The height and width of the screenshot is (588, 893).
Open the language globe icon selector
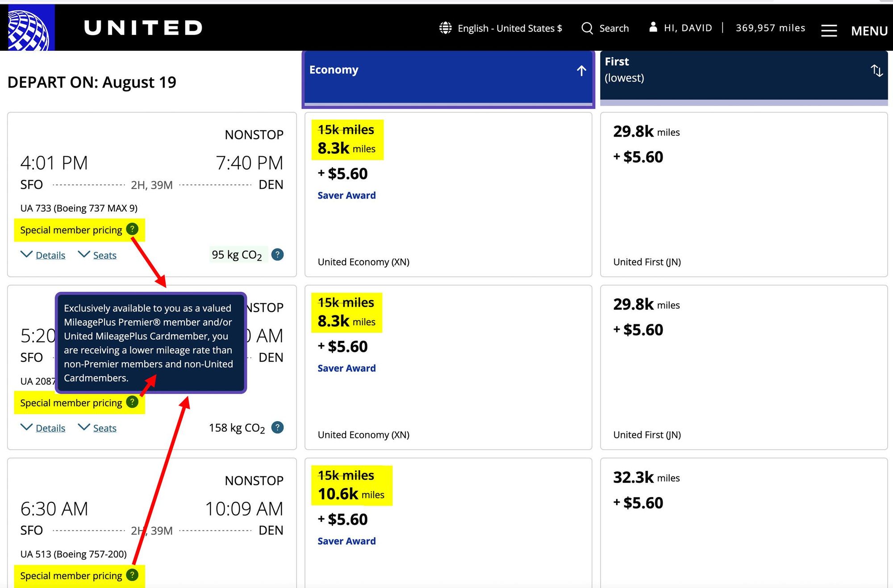(x=445, y=28)
